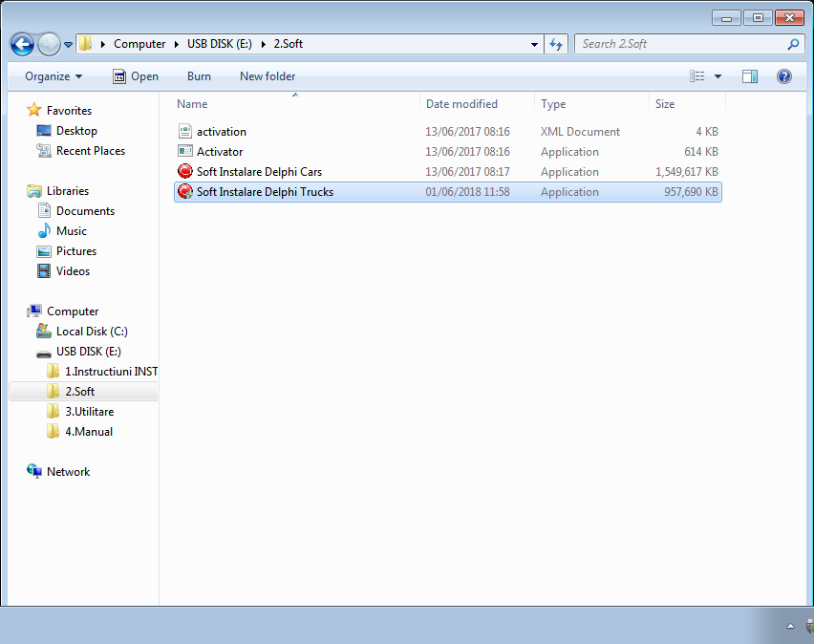This screenshot has height=644, width=814.
Task: Refresh the 2.Soft folder view
Action: coord(556,44)
